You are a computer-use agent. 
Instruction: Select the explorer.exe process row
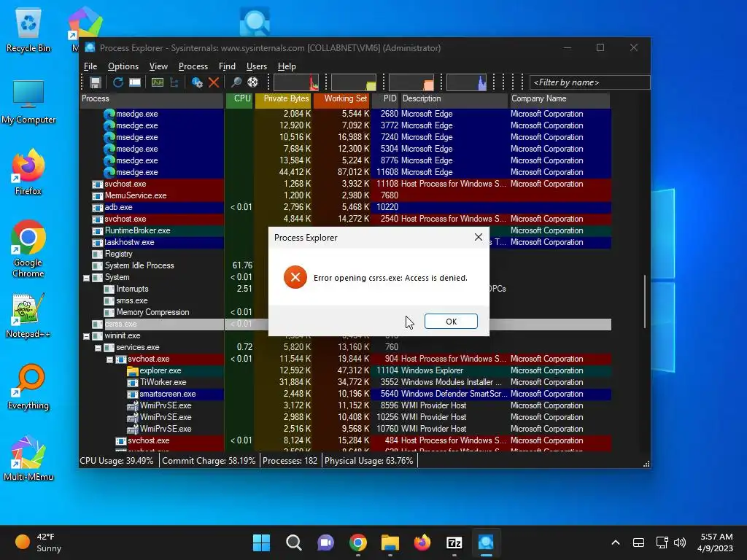tap(346, 370)
